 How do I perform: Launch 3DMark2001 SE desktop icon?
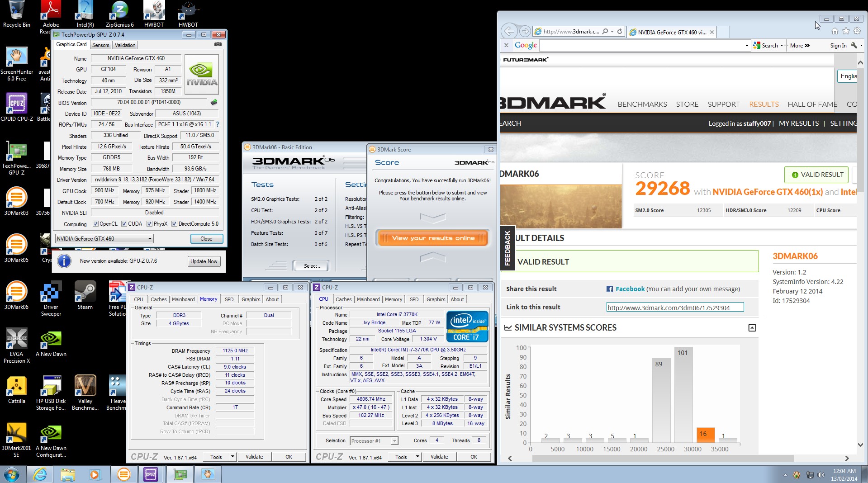click(x=16, y=440)
